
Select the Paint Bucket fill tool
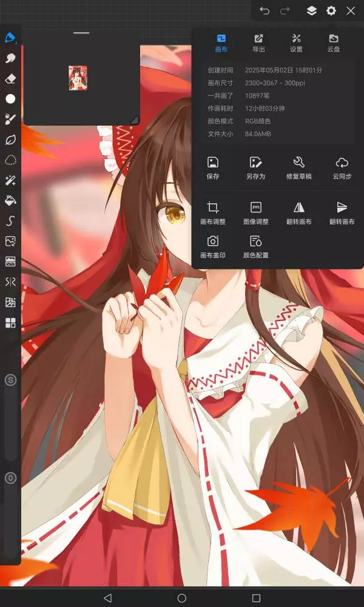click(10, 200)
